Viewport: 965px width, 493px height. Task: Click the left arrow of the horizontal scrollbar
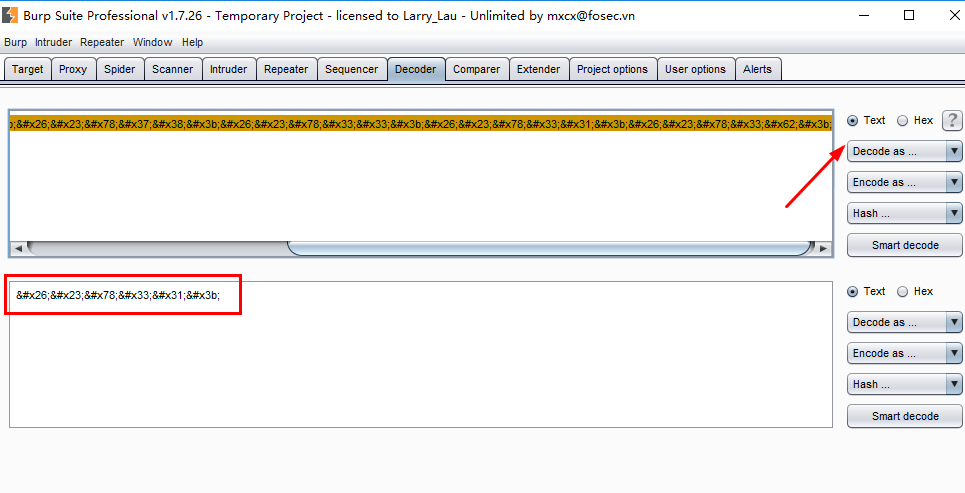[18, 248]
